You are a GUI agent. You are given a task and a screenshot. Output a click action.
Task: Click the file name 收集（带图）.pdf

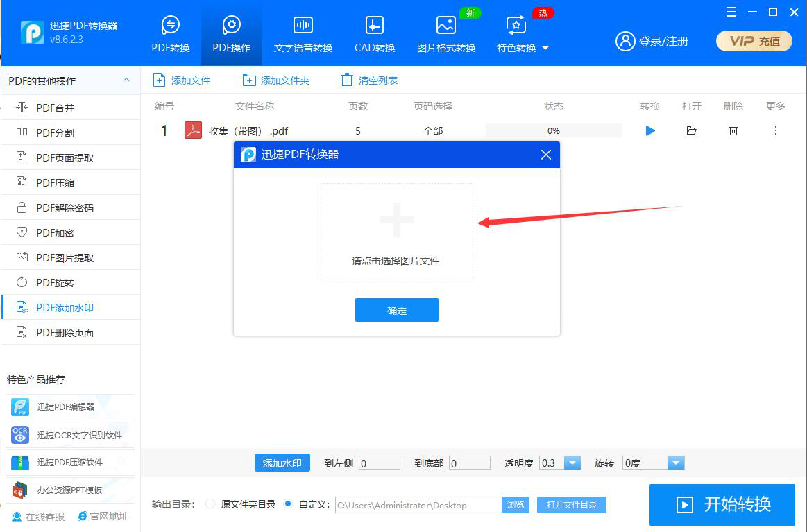(248, 131)
